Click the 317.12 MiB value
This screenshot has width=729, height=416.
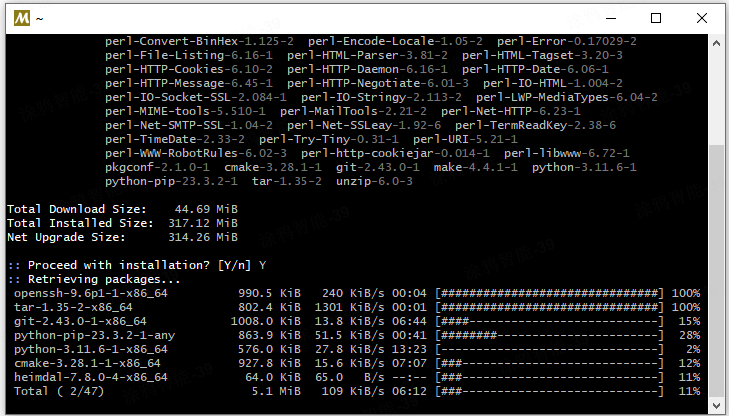tap(203, 223)
